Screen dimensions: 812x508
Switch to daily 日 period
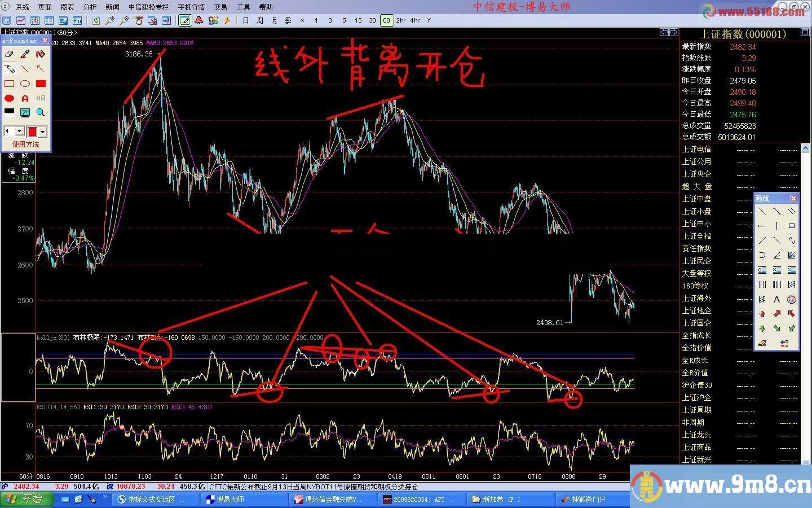pos(246,20)
